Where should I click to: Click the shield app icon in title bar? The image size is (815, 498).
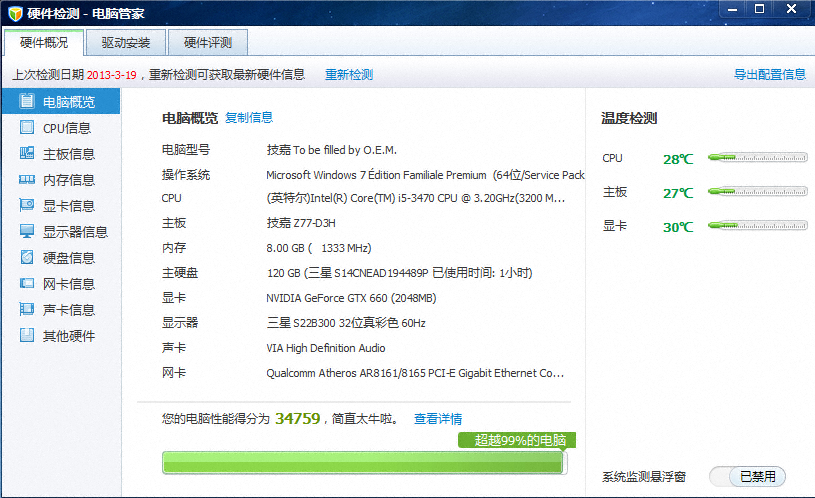point(14,14)
